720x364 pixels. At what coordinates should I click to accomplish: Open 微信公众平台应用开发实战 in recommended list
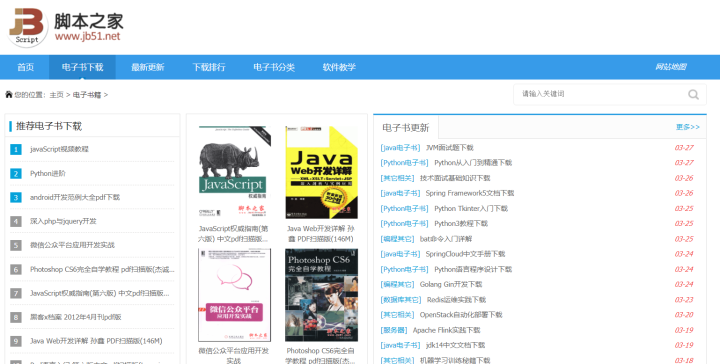[72, 245]
